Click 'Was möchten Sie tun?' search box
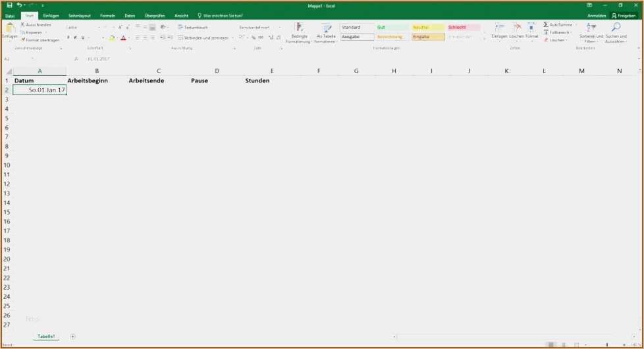The image size is (644, 349). click(221, 16)
